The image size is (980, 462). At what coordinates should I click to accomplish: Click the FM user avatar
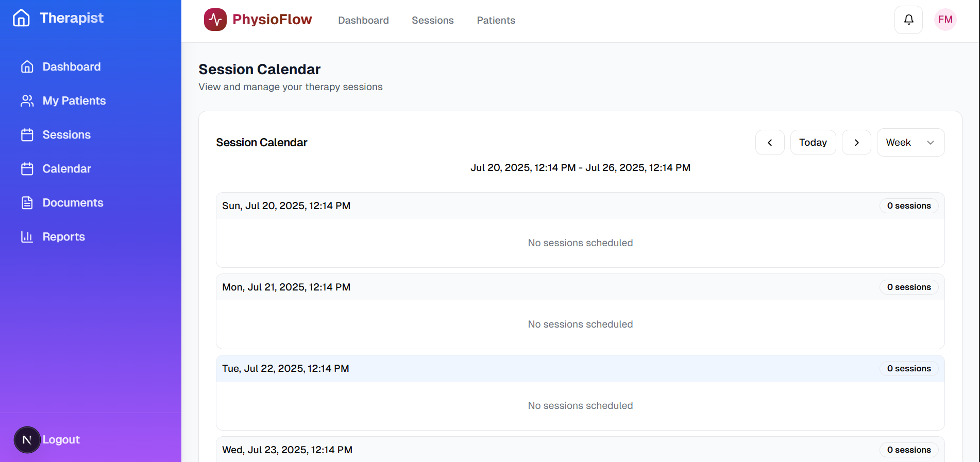[945, 20]
